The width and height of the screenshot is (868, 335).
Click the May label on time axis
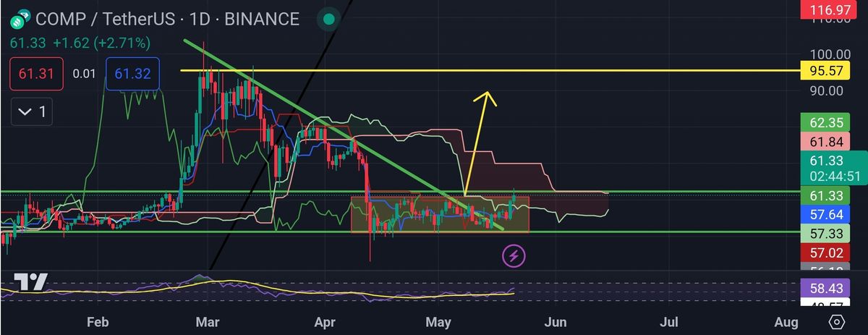[x=439, y=321]
